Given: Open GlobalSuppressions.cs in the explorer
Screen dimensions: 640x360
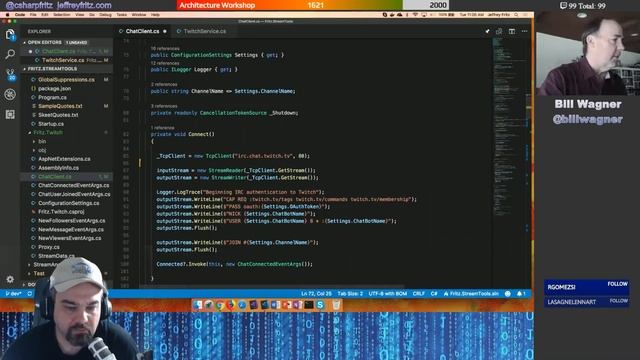Looking at the screenshot, I should pyautogui.click(x=66, y=80).
